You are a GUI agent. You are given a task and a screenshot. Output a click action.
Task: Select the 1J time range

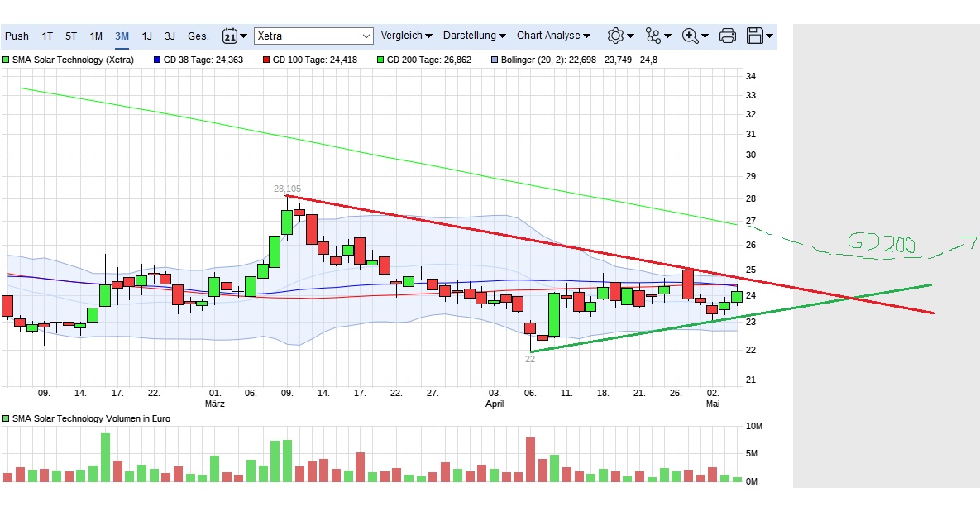click(x=147, y=36)
